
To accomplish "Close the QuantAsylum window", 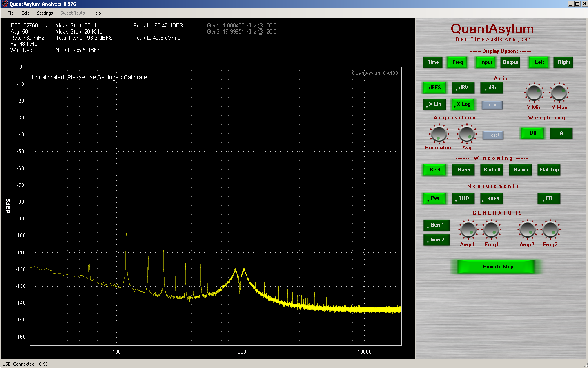I will pos(584,4).
